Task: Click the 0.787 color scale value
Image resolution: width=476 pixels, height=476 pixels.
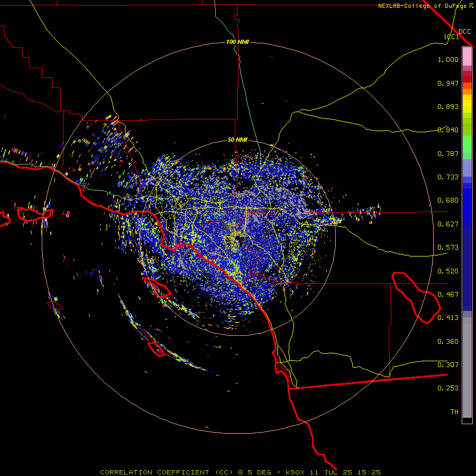Action: pos(448,153)
